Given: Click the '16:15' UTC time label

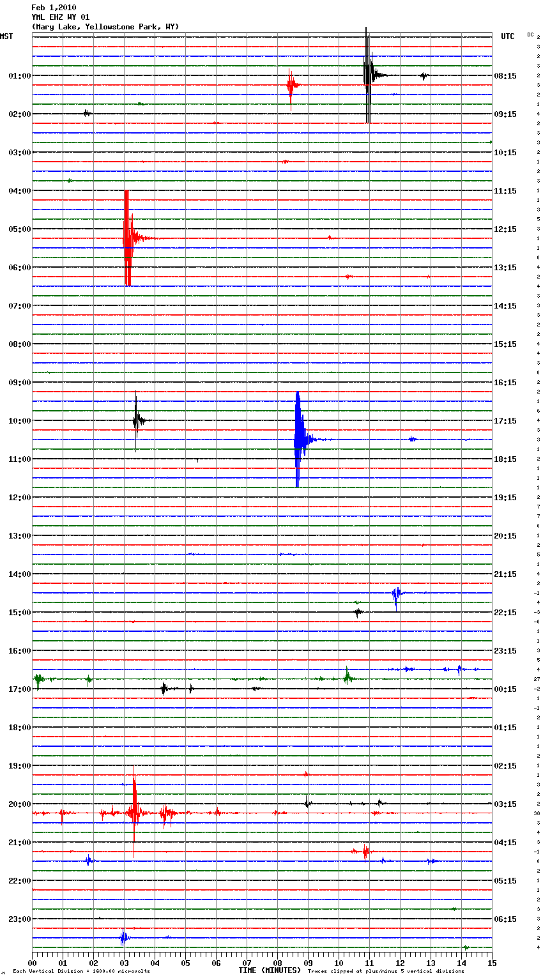Looking at the screenshot, I should coord(505,382).
